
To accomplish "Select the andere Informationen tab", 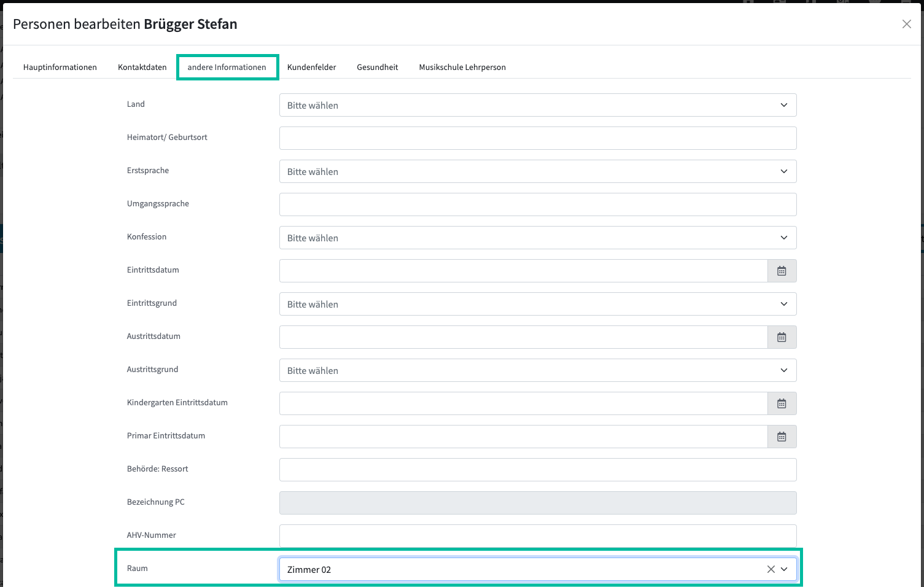I will [227, 67].
